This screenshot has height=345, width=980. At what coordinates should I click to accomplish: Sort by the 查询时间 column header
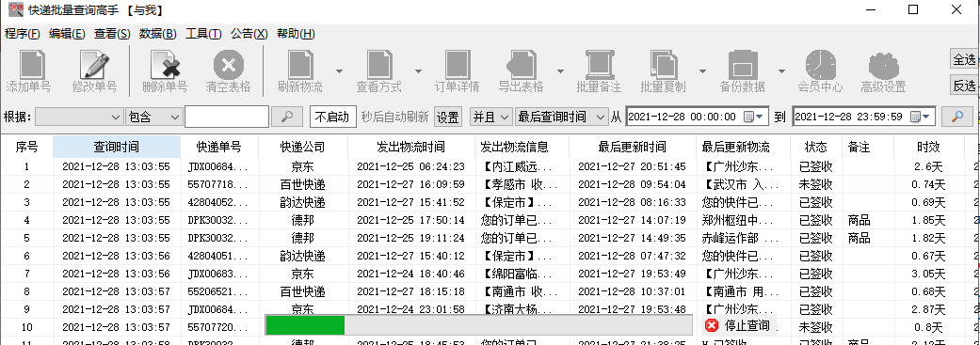(116, 148)
